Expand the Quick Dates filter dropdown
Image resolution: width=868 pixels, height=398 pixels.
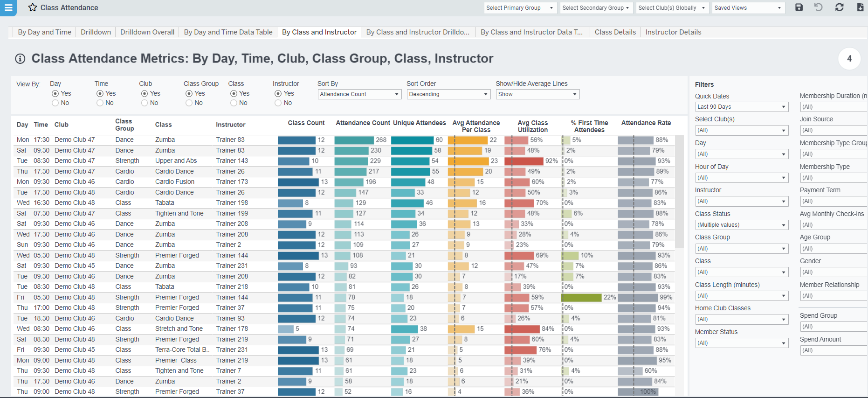742,106
